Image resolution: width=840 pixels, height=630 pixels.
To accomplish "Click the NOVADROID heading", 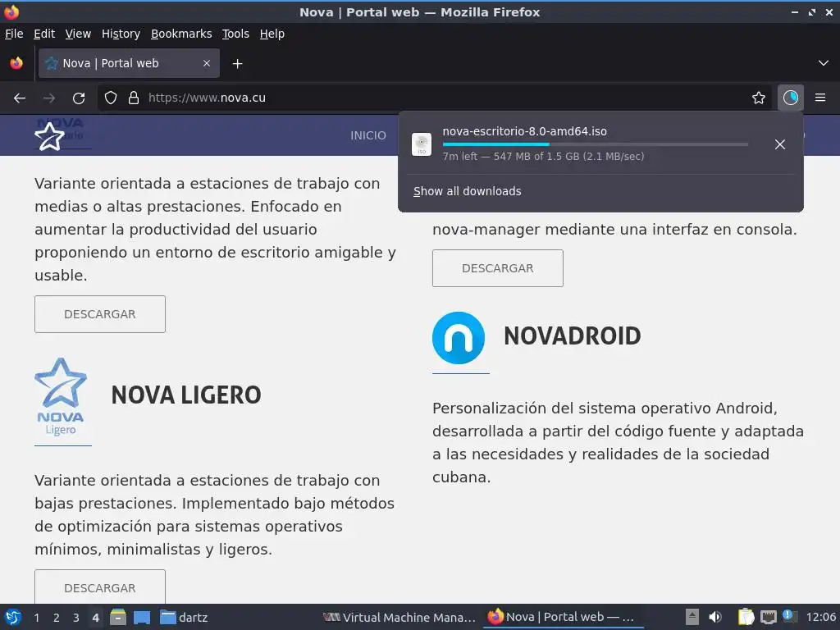I will 572,336.
